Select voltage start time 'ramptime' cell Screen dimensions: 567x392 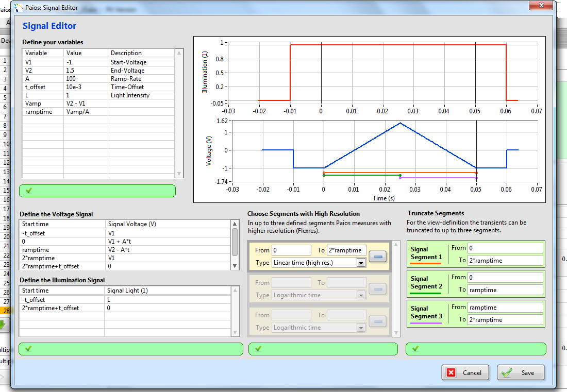pos(62,250)
